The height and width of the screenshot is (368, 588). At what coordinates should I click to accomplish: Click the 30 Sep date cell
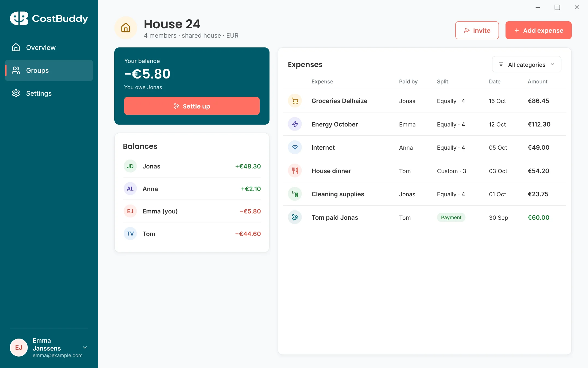(x=498, y=218)
